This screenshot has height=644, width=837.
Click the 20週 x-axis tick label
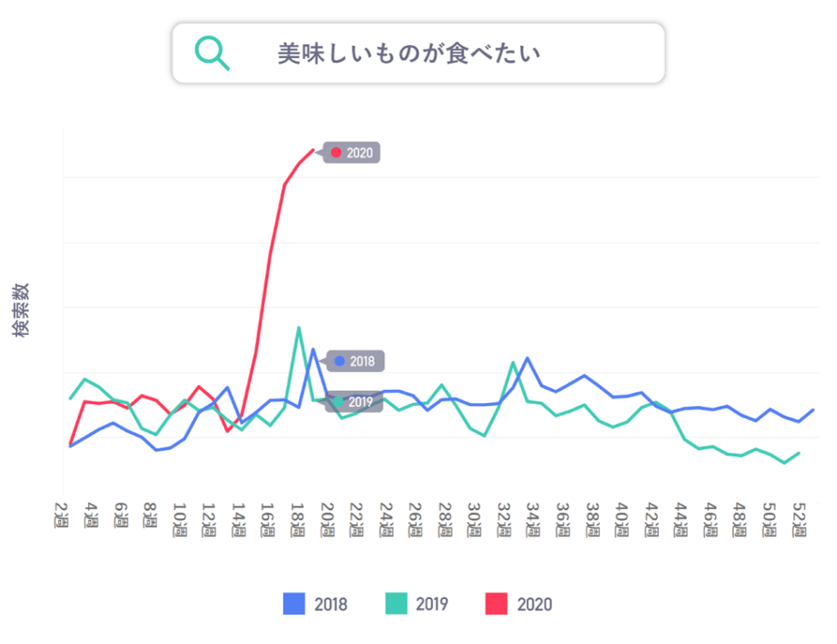pos(326,519)
